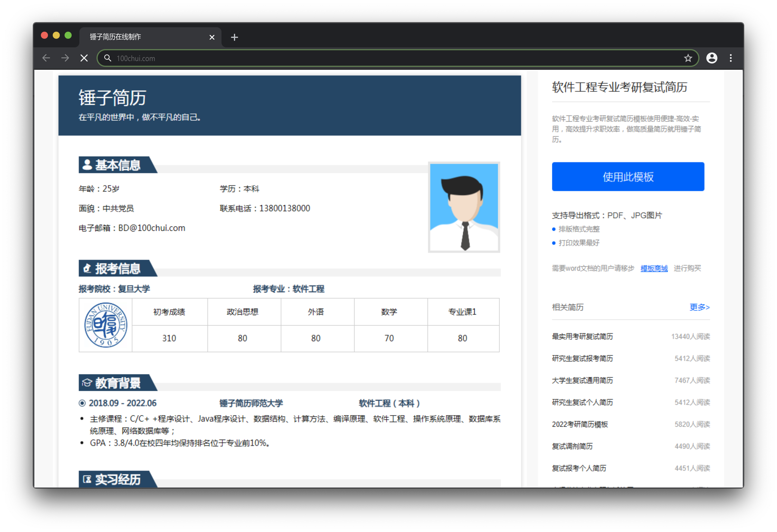Screen dimensions: 777x532
Task: Open the browser profile avatar
Action: click(712, 58)
